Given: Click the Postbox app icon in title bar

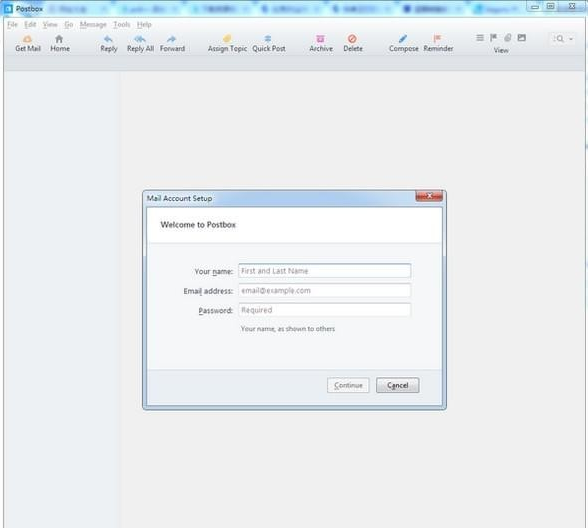Looking at the screenshot, I should (x=8, y=8).
